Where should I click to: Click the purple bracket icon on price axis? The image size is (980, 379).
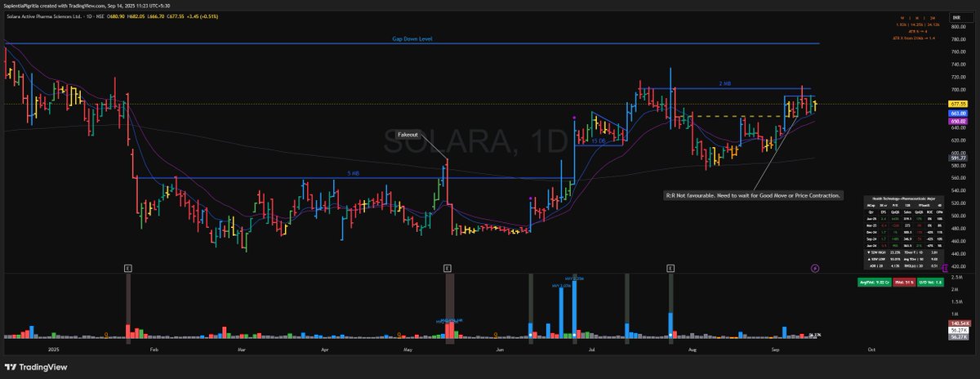(x=945, y=268)
